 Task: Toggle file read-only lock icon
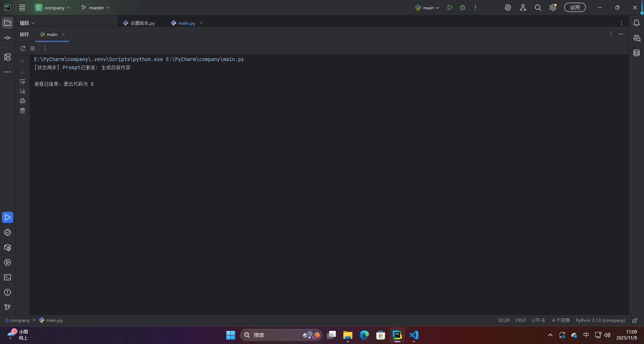[635, 320]
